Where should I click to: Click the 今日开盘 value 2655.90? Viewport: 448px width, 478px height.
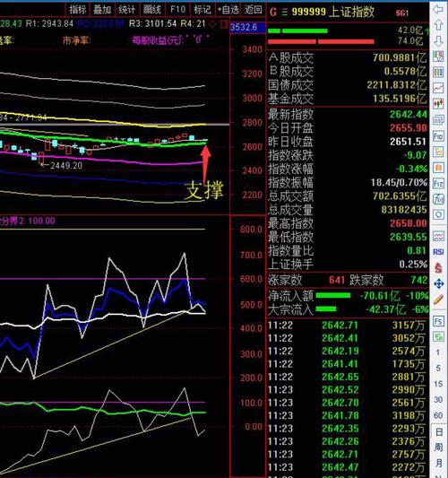coord(409,127)
